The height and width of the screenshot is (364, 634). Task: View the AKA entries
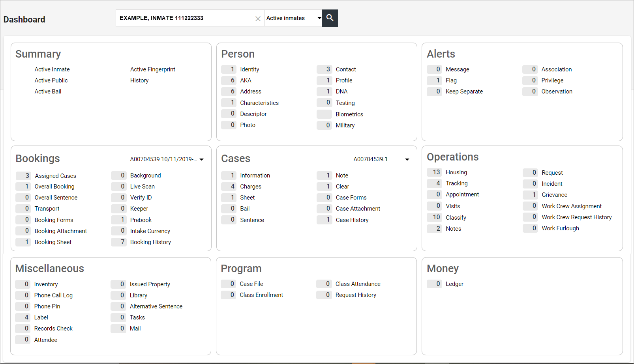click(246, 80)
